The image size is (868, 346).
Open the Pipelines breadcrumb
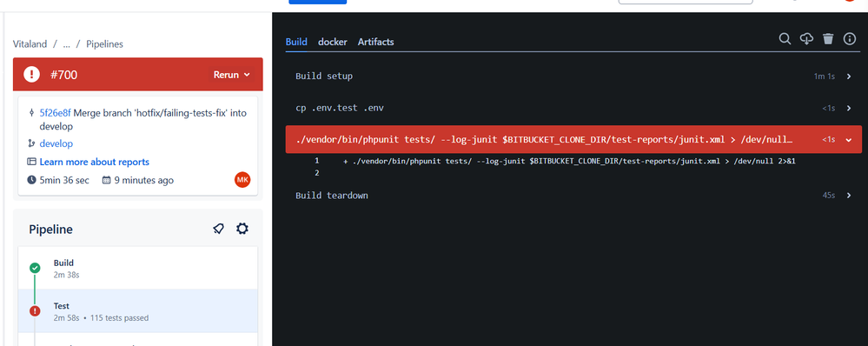coord(104,43)
